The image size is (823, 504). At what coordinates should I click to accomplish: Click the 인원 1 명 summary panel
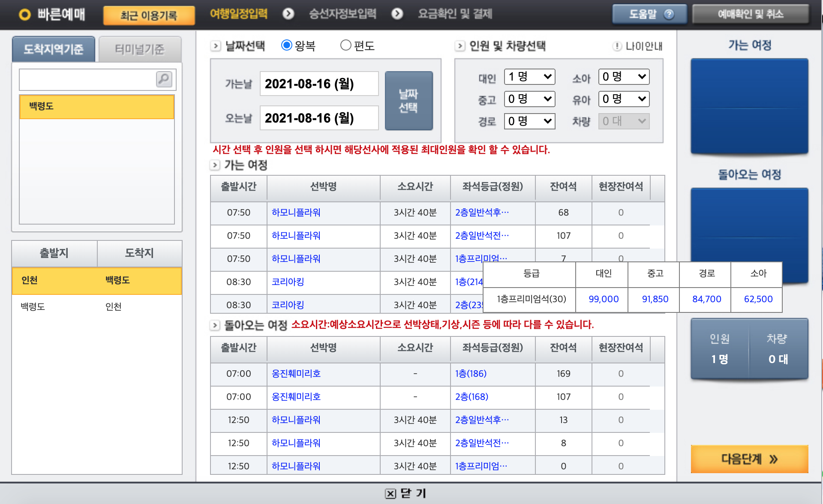click(720, 349)
